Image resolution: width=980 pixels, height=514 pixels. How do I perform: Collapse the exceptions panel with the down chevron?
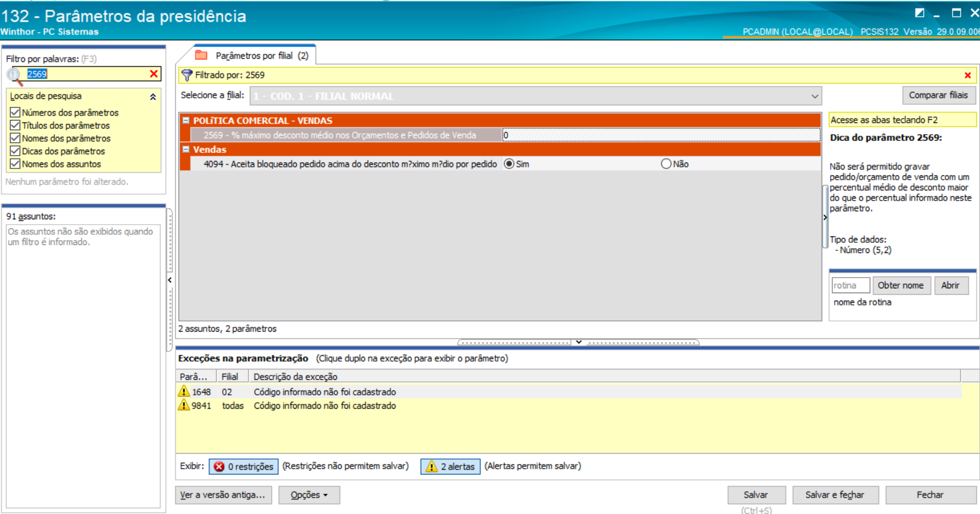[x=578, y=342]
